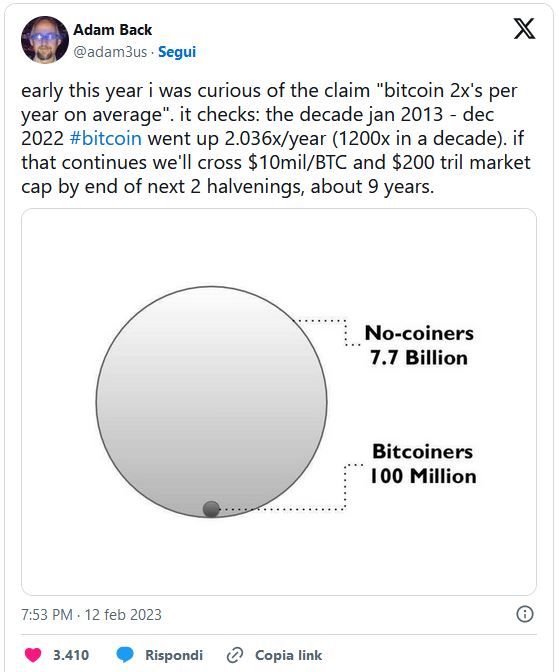
Task: Click the blue reply bubble icon
Action: pyautogui.click(x=125, y=655)
